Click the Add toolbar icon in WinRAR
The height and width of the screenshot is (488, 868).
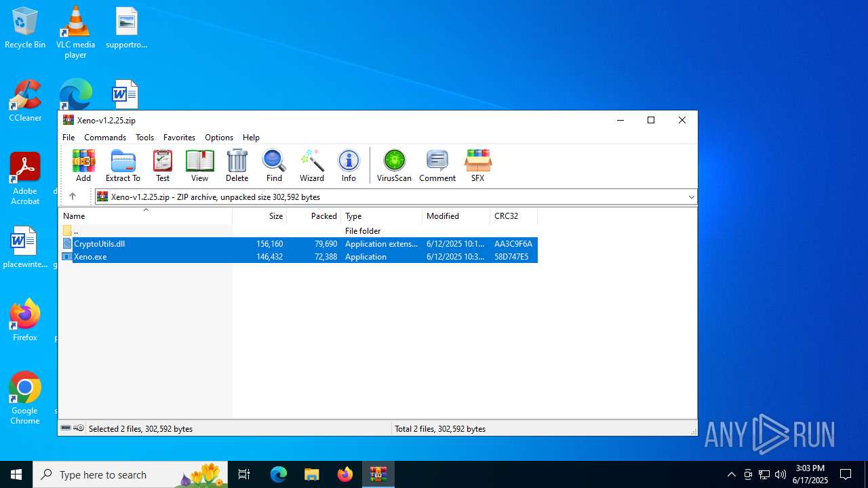pos(83,166)
